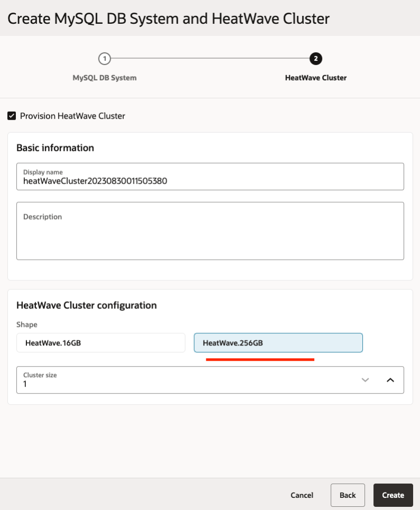420x510 pixels.
Task: Click the step 2 filled circle indicator
Action: pos(315,59)
